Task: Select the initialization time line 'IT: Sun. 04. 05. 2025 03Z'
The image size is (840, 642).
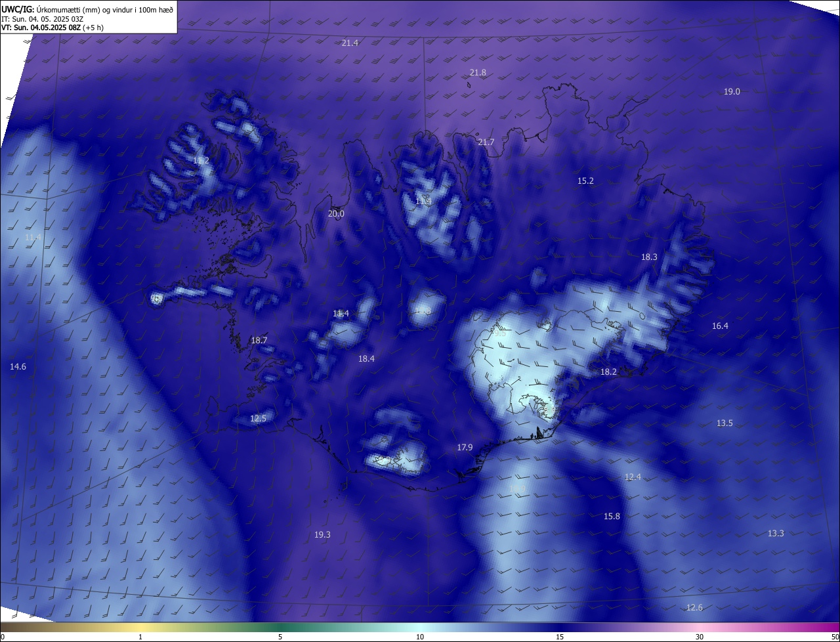Action: (42, 19)
